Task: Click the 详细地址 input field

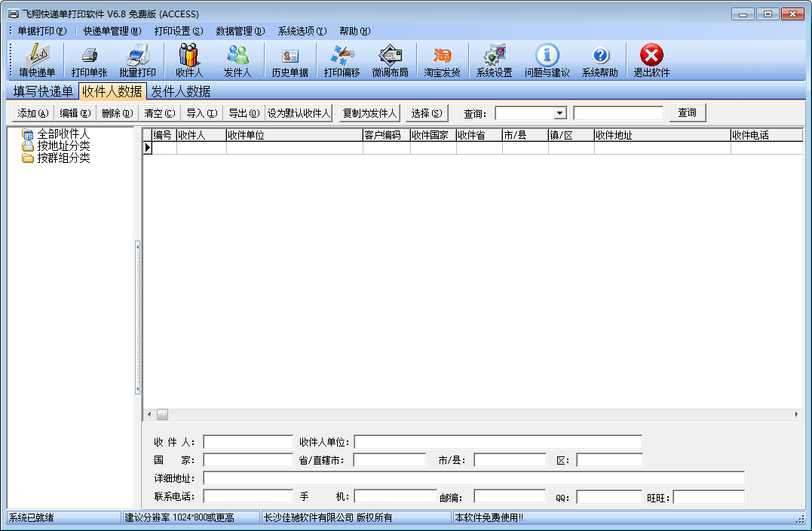Action: pos(473,478)
